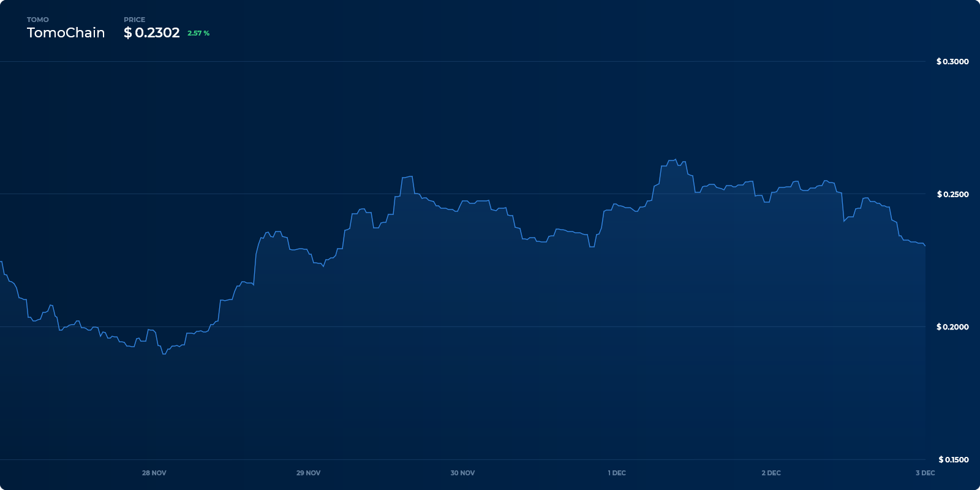Click the 29 NOV date label
The image size is (980, 490).
point(309,473)
